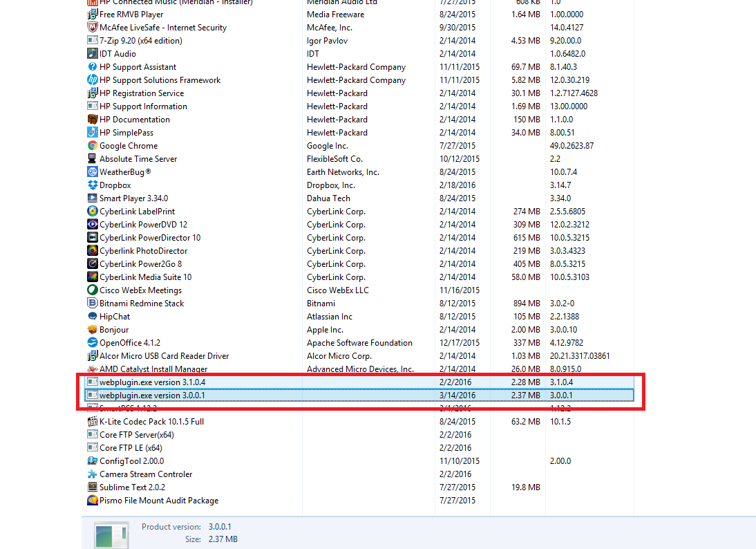This screenshot has width=756, height=549.
Task: Click publisher Cisco WebEx LLC
Action: [337, 290]
